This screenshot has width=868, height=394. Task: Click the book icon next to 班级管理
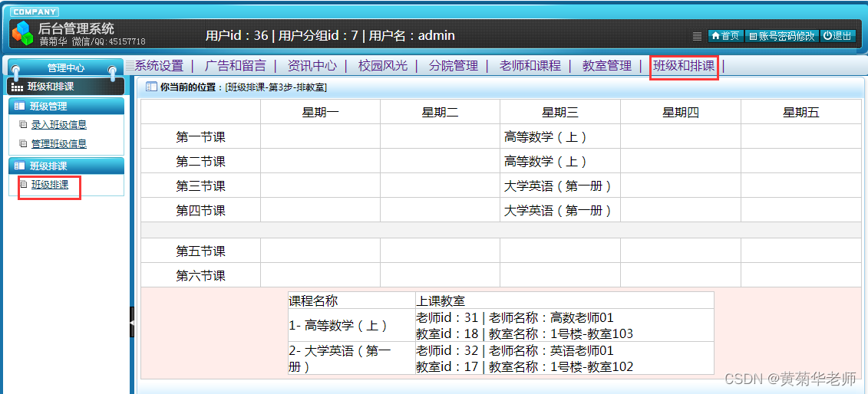coord(19,106)
